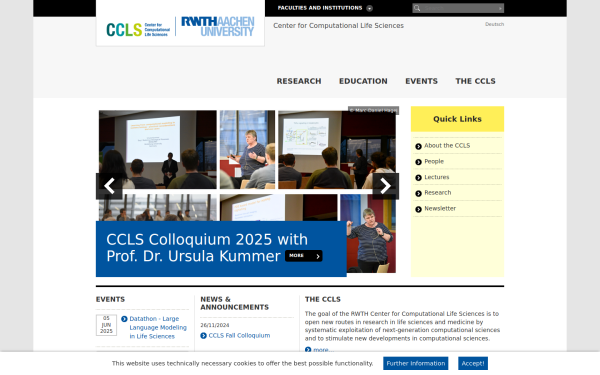Open Datathon Large Language Modeling event
Image resolution: width=600 pixels, height=375 pixels.
point(158,328)
